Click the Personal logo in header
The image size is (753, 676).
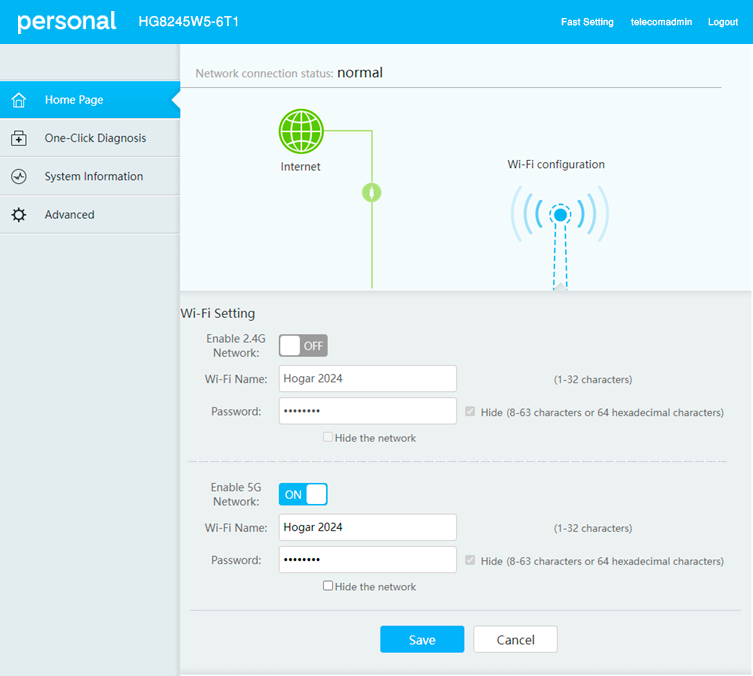coord(66,21)
